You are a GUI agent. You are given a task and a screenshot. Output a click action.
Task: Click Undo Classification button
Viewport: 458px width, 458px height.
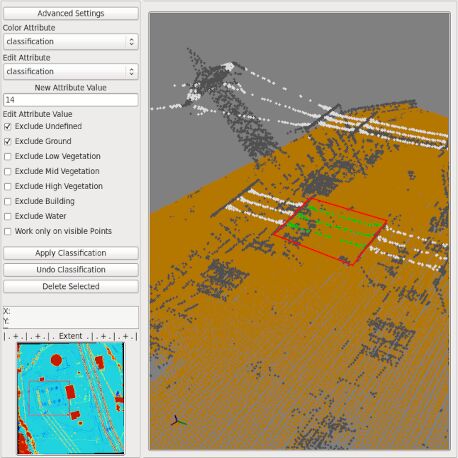71,270
